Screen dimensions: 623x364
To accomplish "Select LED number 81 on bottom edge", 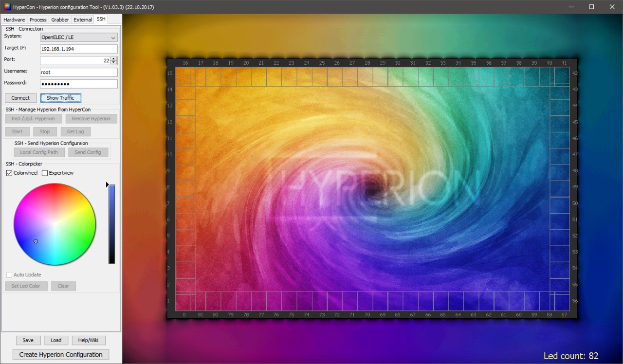I will tap(200, 315).
